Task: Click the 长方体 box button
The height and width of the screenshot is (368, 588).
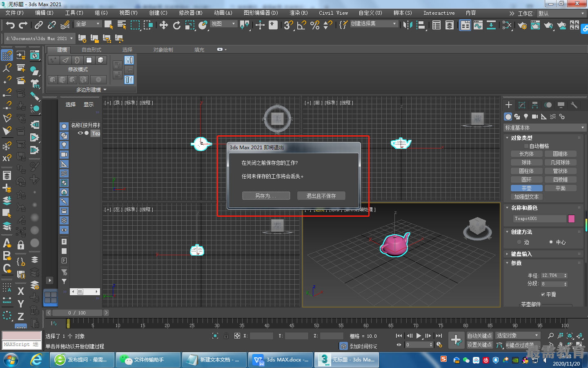Action: [527, 154]
